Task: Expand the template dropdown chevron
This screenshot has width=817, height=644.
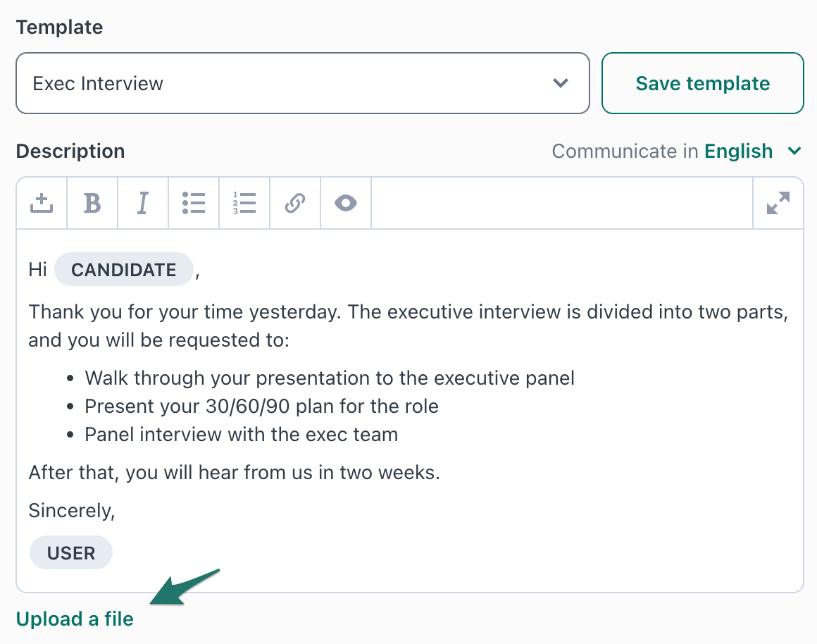Action: 561,83
